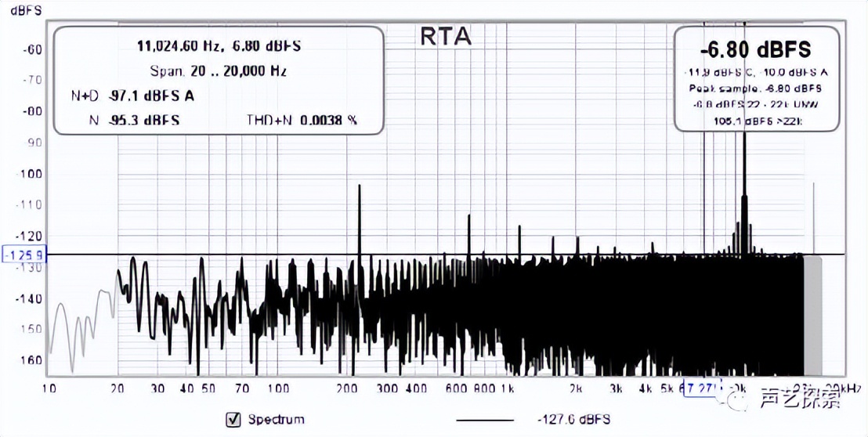Click the Span 20 .. 20,000 Hz text
Viewport: 868px width, 437px height.
218,70
